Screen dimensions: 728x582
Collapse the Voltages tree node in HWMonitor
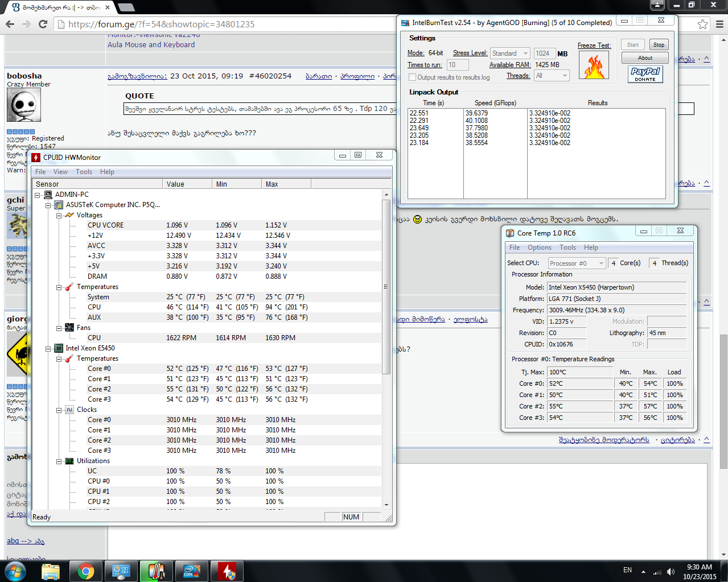coord(59,216)
